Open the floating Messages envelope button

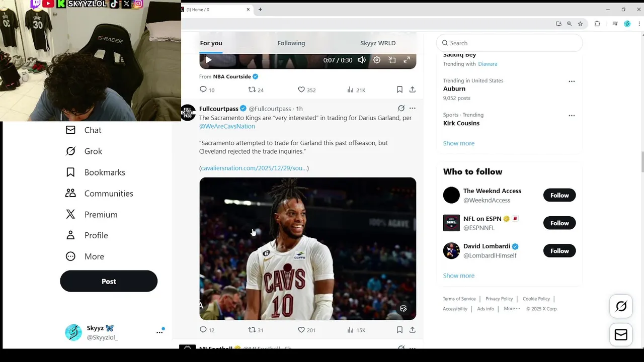pyautogui.click(x=621, y=335)
